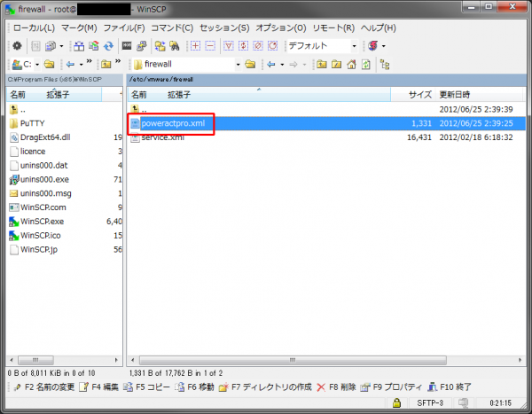Open remote directory folder icon beside firewall

[250, 64]
